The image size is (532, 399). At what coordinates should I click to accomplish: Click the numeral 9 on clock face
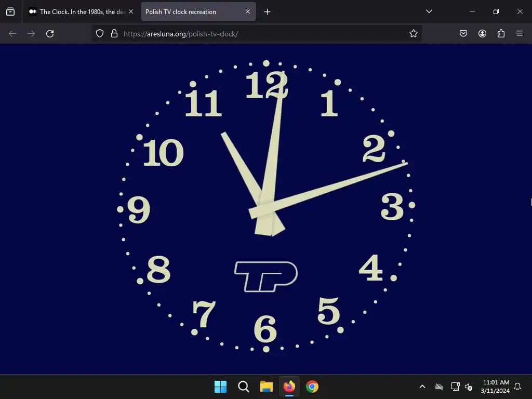[139, 209]
